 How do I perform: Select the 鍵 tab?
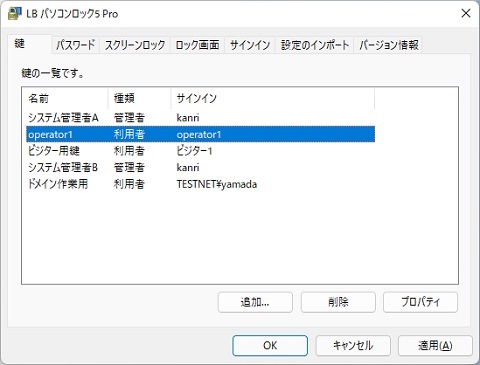point(29,44)
